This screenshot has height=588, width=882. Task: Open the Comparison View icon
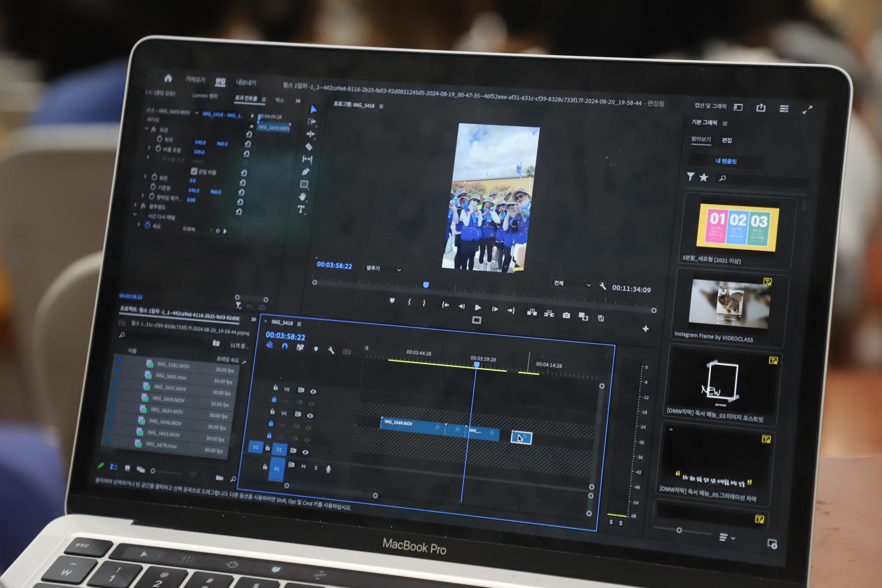click(583, 316)
